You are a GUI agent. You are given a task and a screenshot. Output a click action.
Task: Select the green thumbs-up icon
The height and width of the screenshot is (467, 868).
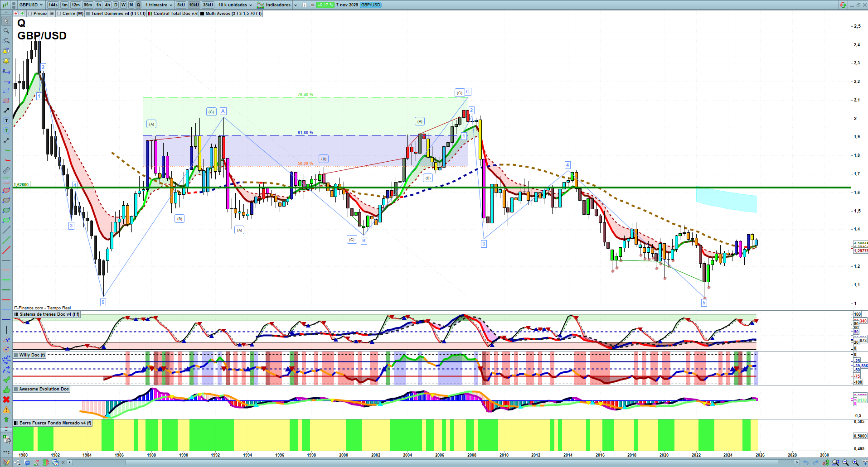(6, 390)
